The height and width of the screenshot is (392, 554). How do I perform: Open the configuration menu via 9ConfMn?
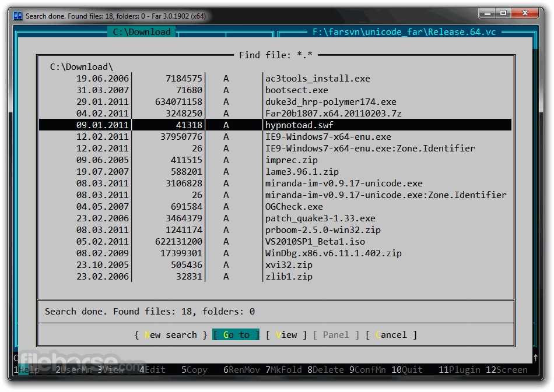[x=368, y=370]
